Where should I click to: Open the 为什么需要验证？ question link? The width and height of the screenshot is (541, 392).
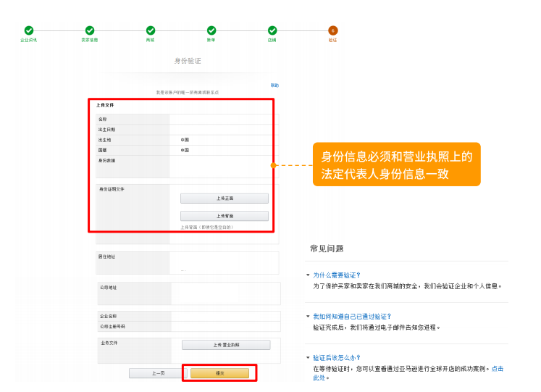337,275
